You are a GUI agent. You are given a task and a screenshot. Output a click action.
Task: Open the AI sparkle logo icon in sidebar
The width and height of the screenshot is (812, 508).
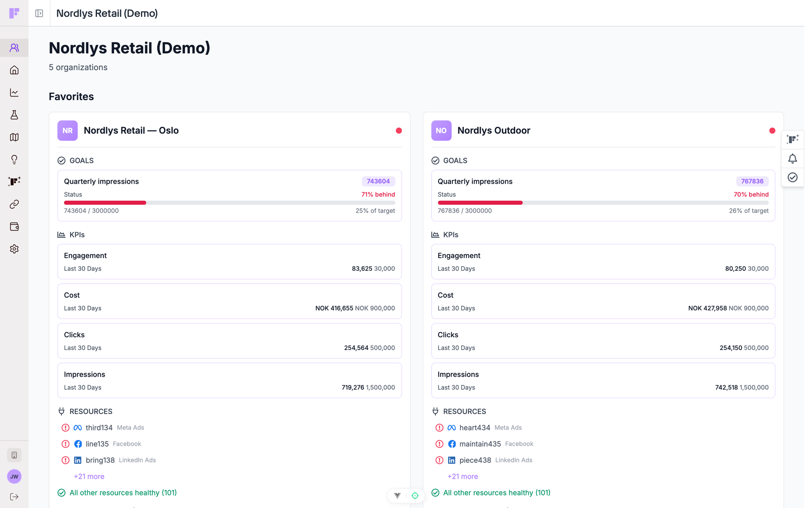pyautogui.click(x=14, y=182)
